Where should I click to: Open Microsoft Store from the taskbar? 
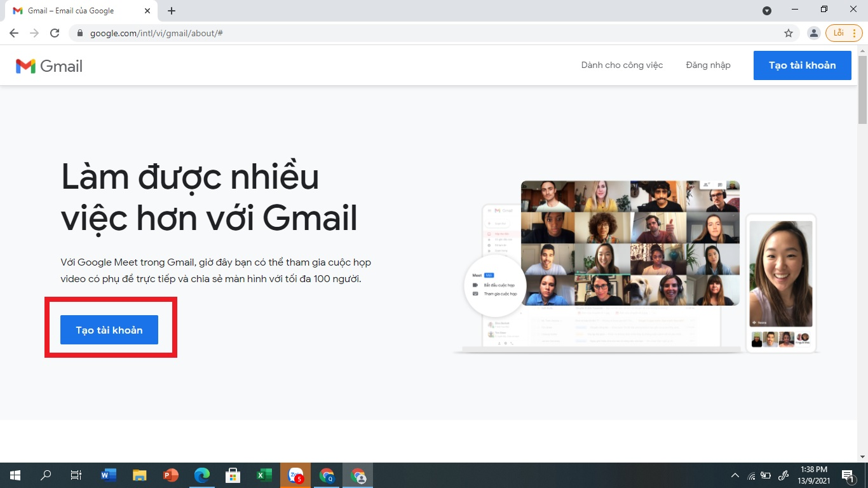click(x=233, y=475)
